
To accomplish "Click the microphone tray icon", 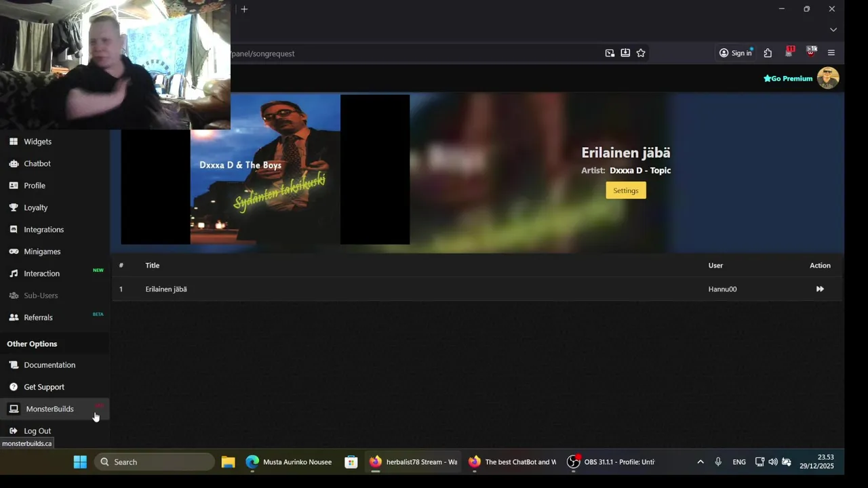I will click(718, 462).
